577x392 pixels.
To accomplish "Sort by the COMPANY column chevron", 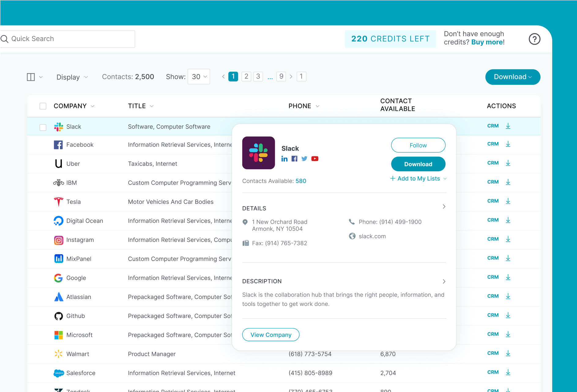I will click(92, 106).
